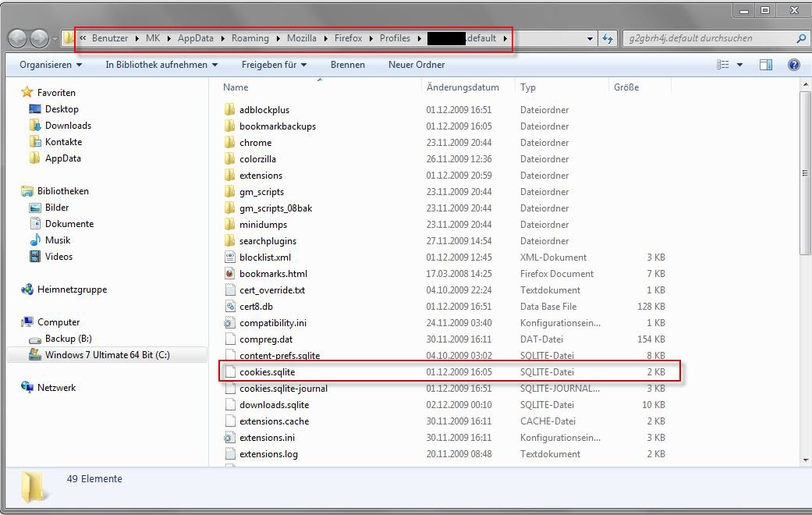
Task: Select the bookmarks.html Firefox document
Action: [x=273, y=274]
